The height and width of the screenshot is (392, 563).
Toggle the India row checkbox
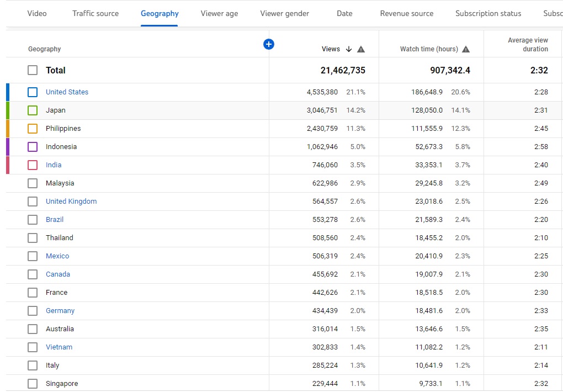pos(33,165)
